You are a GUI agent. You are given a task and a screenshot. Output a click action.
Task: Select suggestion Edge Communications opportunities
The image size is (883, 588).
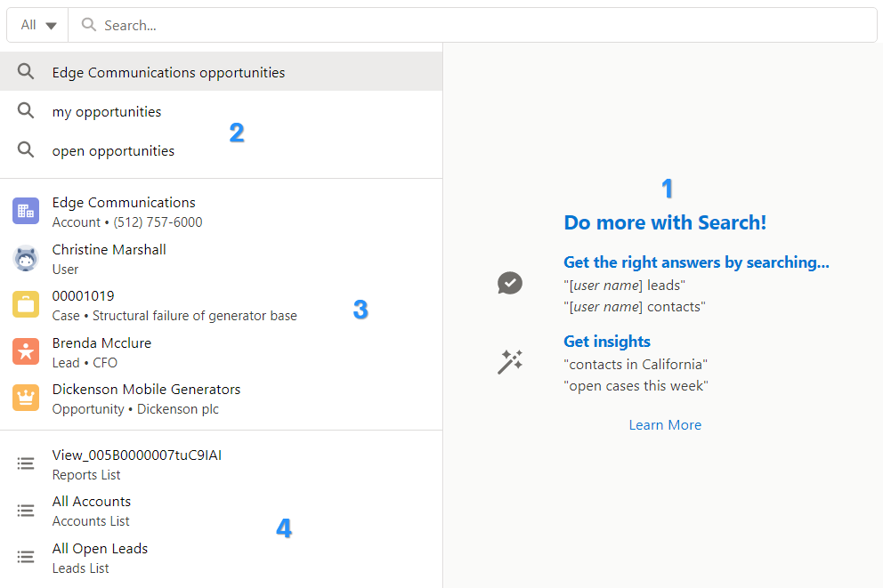click(x=222, y=72)
